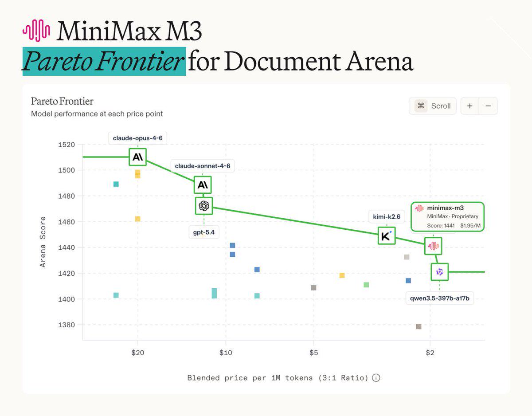Click the minimax-m3 waveform marker on chart

click(433, 246)
